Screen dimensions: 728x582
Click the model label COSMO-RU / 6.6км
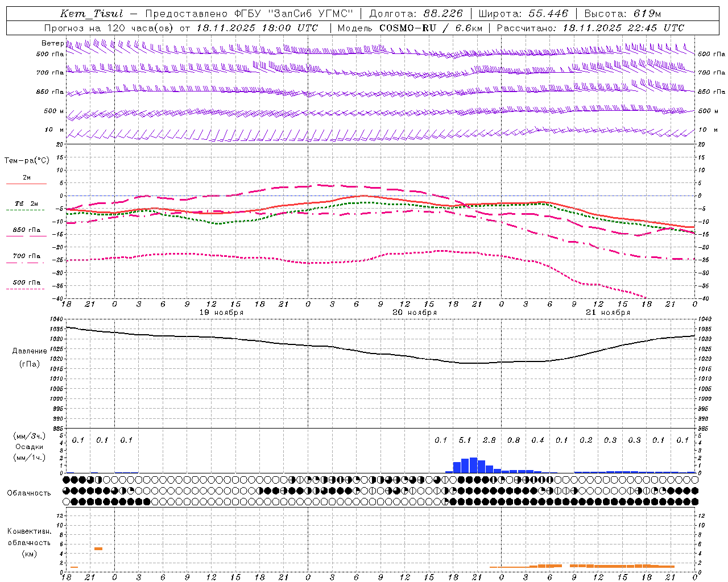(x=431, y=28)
